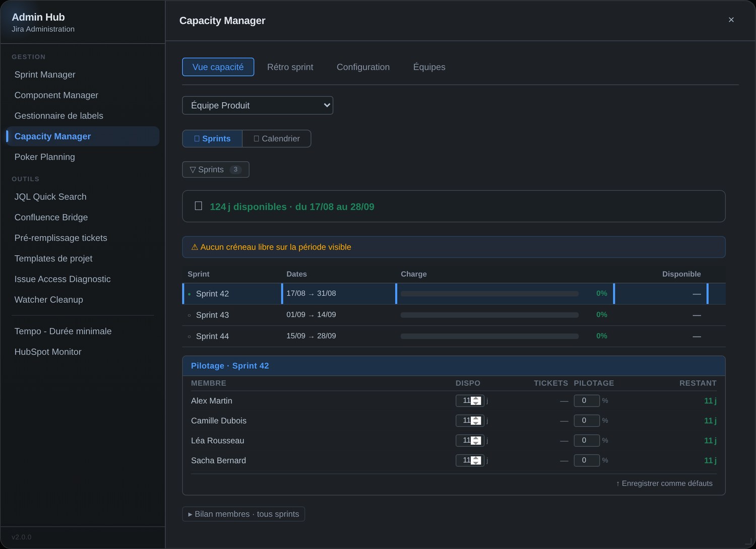The width and height of the screenshot is (756, 549).
Task: Switch to the Calendrier view toggle
Action: (x=277, y=139)
